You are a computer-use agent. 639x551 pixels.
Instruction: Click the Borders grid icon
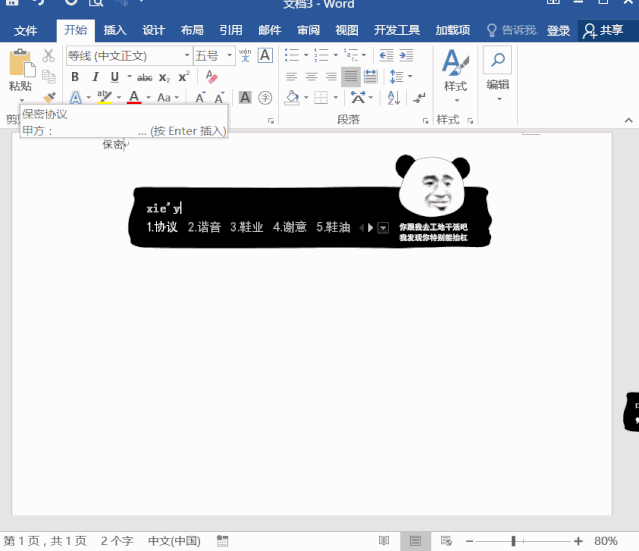(321, 98)
